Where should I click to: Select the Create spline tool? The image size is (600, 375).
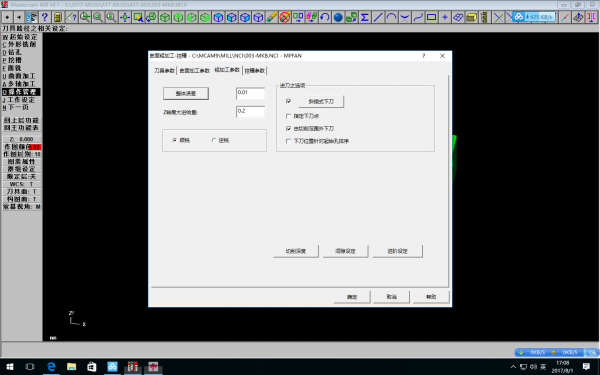click(x=418, y=17)
